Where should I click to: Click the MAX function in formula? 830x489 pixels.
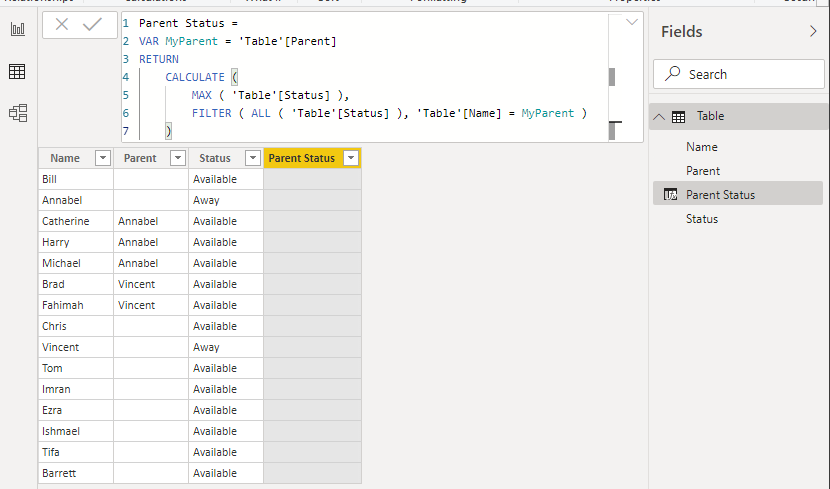[x=201, y=95]
